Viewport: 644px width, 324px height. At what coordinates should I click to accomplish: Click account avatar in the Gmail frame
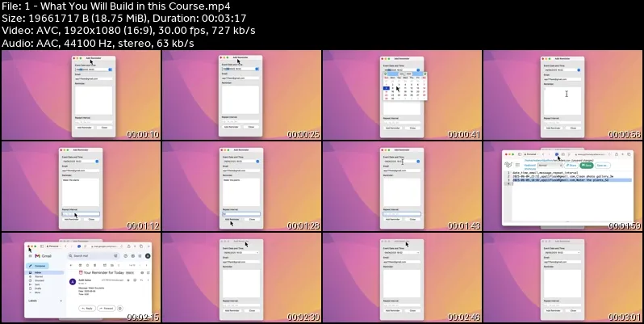click(148, 256)
